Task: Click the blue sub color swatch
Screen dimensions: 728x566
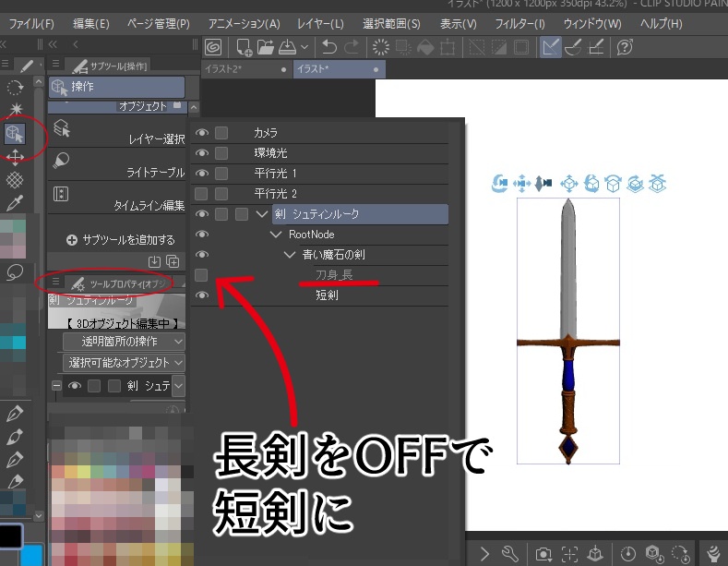Action: pyautogui.click(x=32, y=556)
